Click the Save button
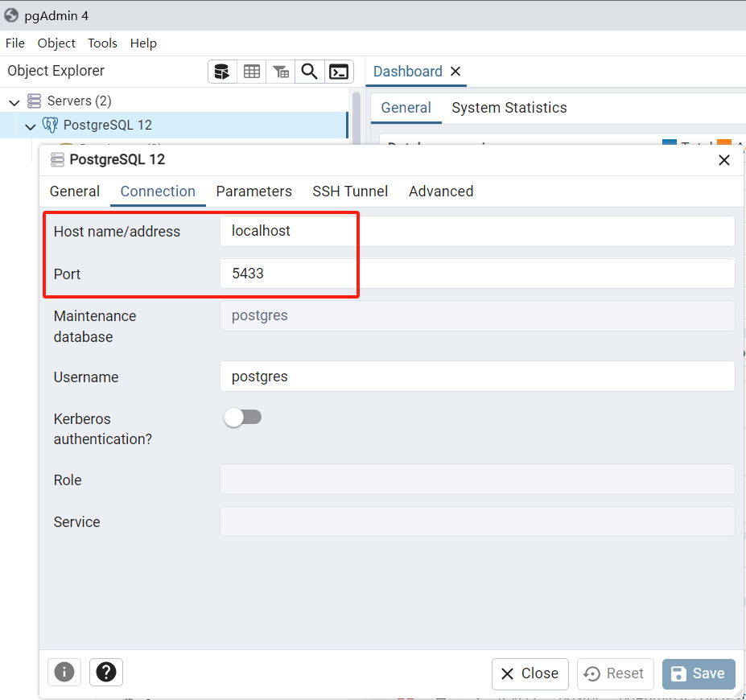 699,673
